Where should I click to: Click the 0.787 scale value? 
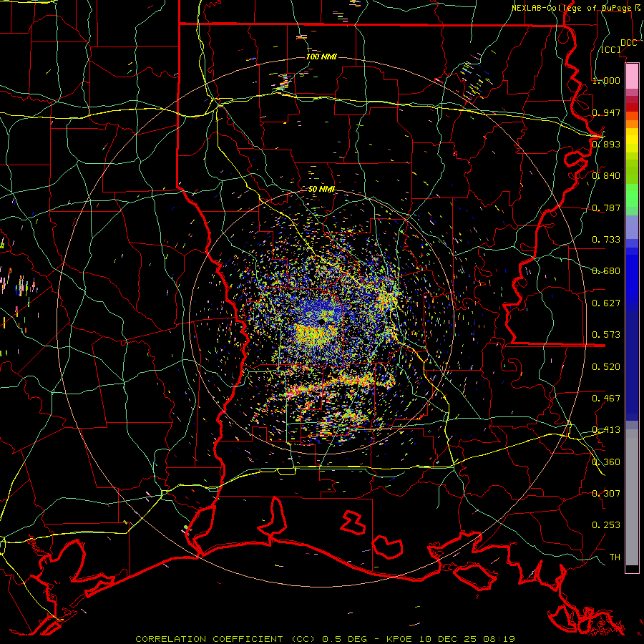[x=606, y=208]
